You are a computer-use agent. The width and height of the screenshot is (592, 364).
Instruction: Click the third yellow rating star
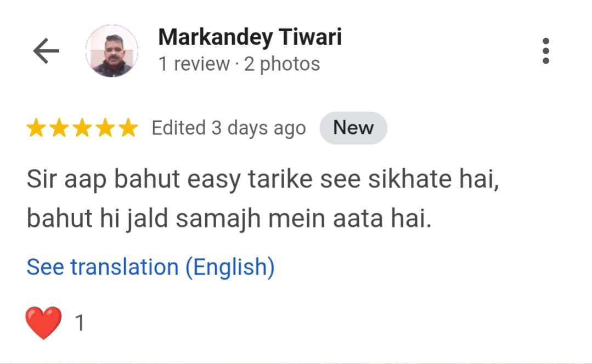click(82, 128)
